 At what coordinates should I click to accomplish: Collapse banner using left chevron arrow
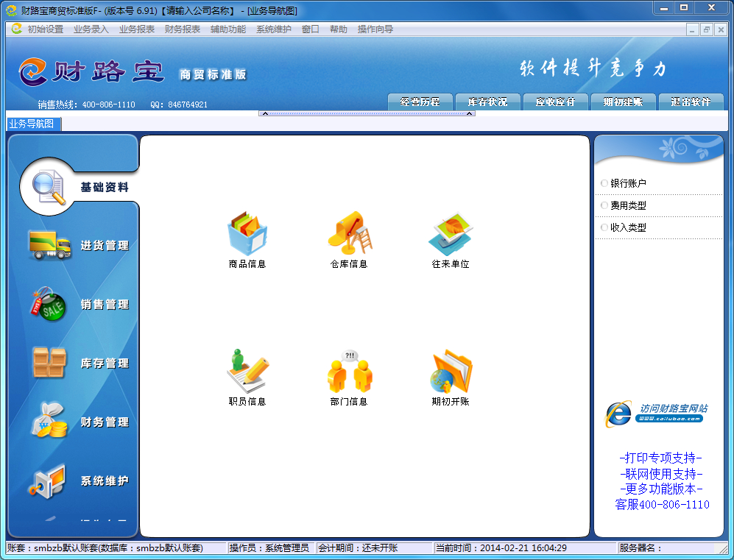265,113
